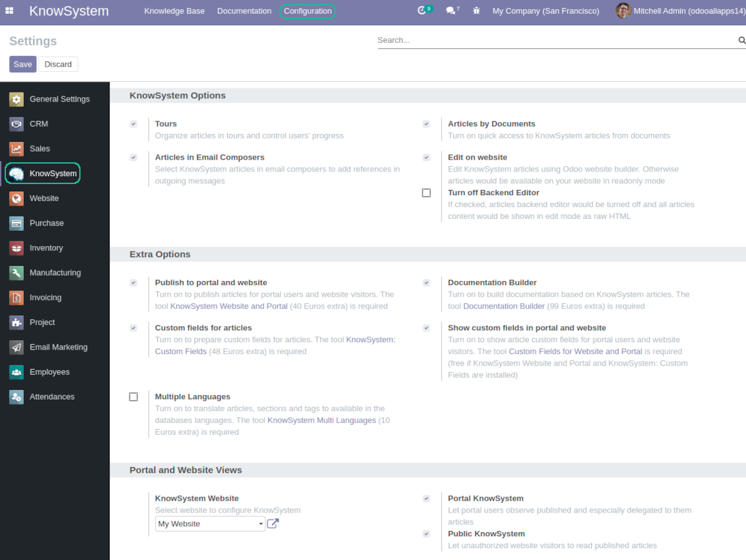Screen dimensions: 746x560
Task: Open the company switcher My Company (San Francisco)
Action: click(546, 11)
